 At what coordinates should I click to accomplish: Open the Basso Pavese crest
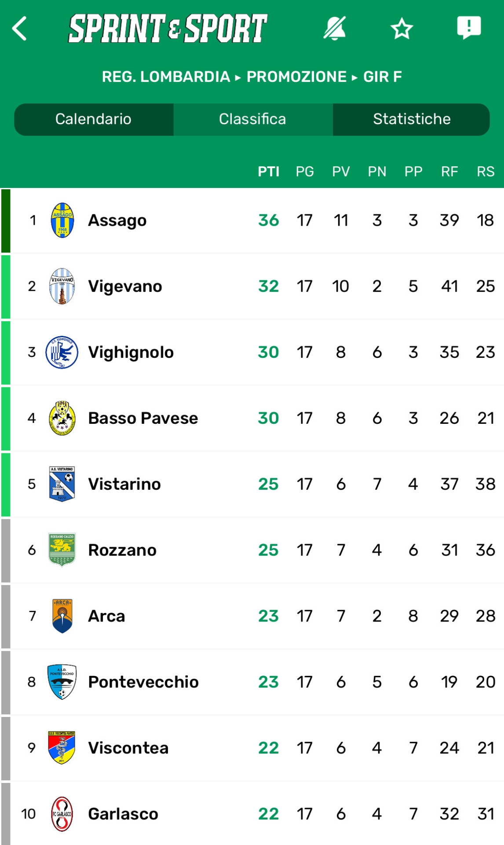(x=62, y=418)
